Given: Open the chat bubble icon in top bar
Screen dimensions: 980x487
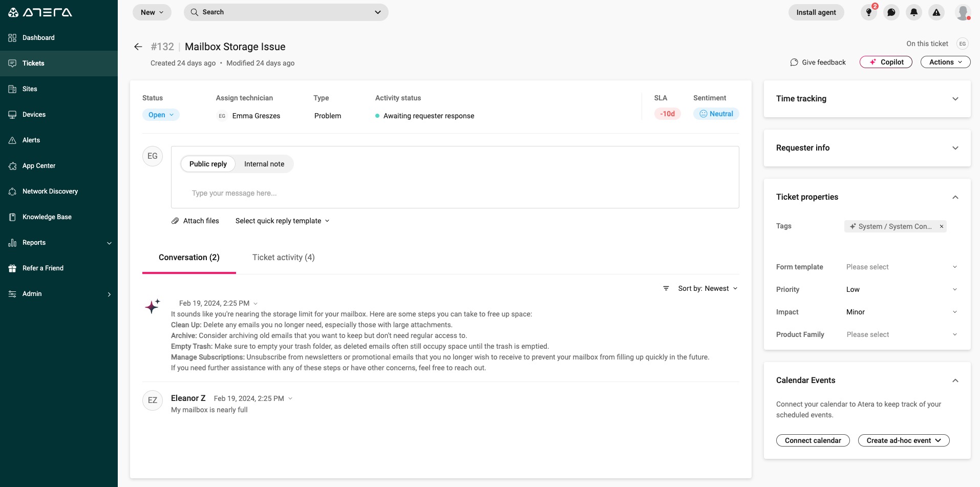Looking at the screenshot, I should pyautogui.click(x=891, y=12).
